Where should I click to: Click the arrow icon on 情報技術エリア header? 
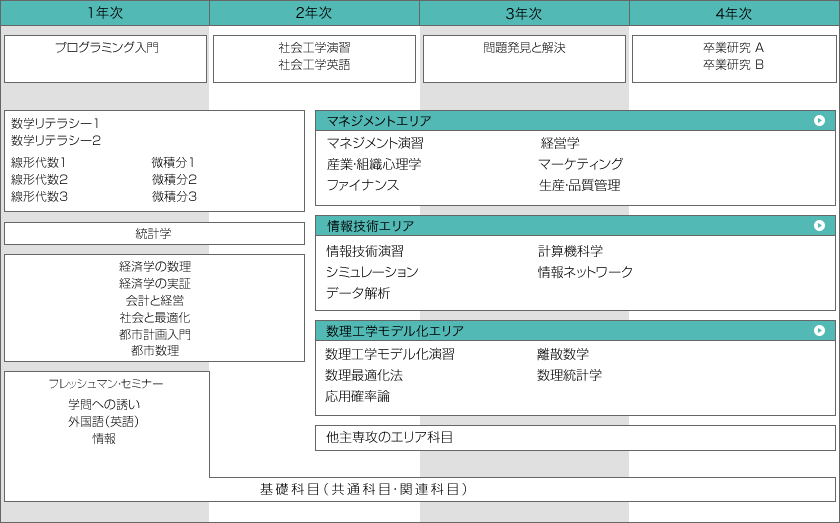click(x=819, y=226)
